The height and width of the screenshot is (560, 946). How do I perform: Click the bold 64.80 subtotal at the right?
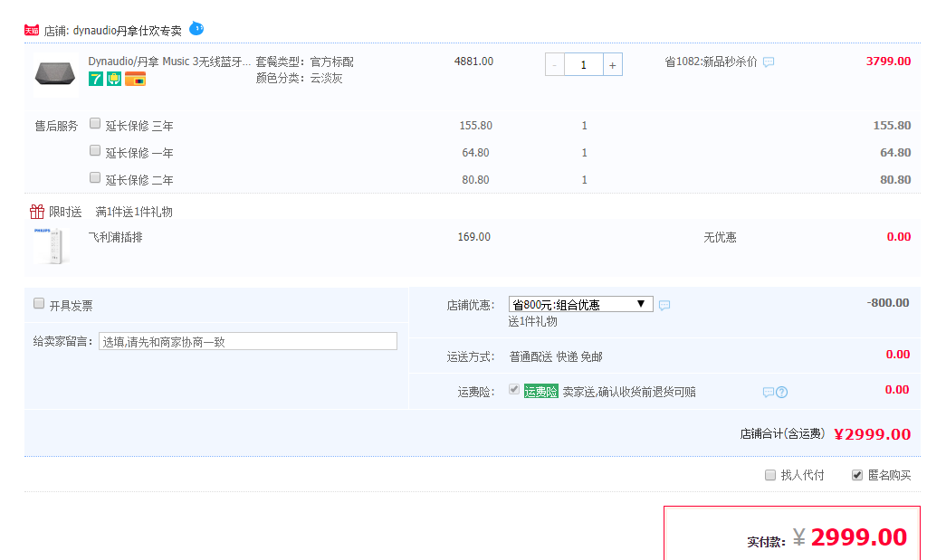pos(895,153)
